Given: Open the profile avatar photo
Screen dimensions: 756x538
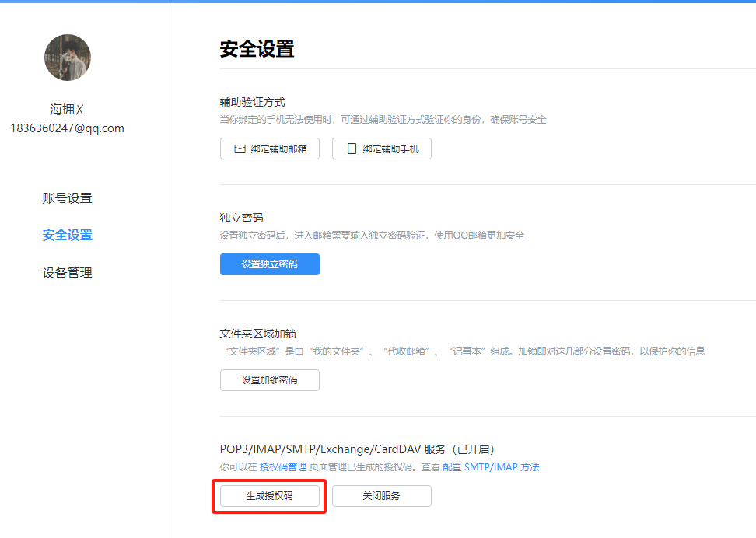Looking at the screenshot, I should tap(67, 58).
